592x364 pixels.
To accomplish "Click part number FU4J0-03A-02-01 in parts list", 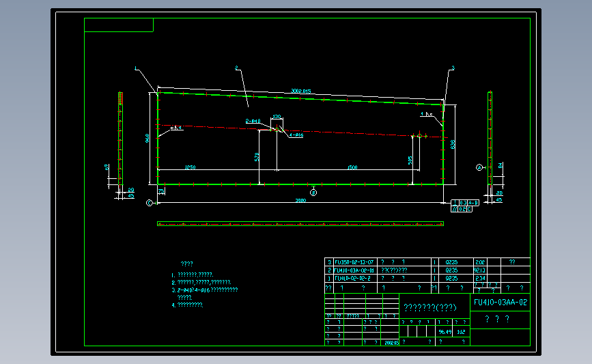I will tap(354, 270).
